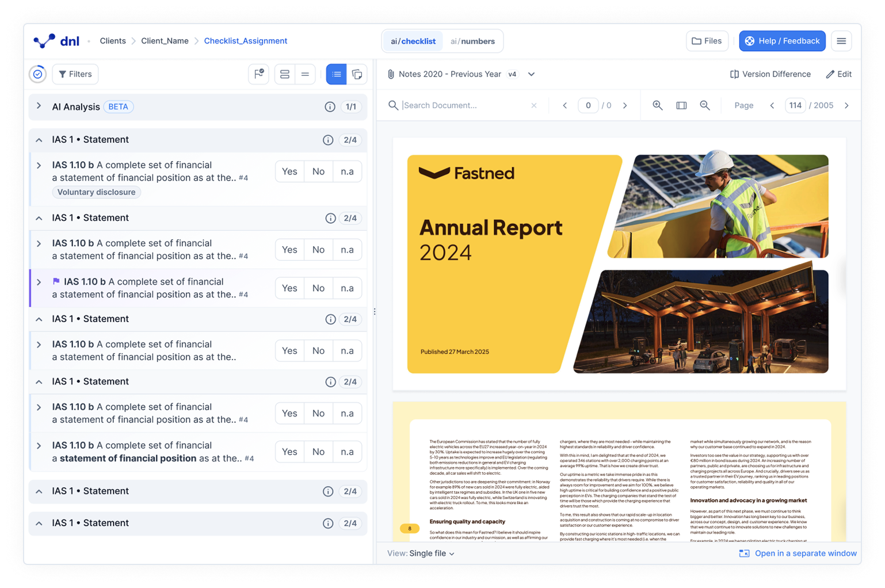Select Yes for the Voluntary disclosure row
Image resolution: width=885 pixels, height=588 pixels.
[x=289, y=171]
